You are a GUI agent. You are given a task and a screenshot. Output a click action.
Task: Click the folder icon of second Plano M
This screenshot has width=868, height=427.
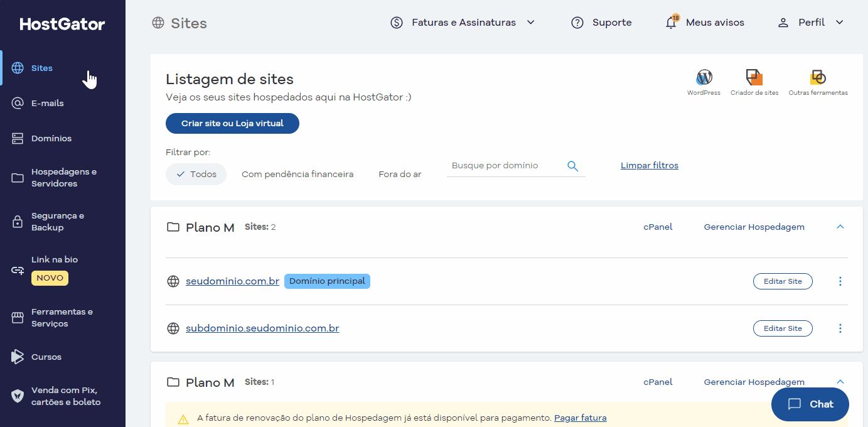[x=173, y=382]
